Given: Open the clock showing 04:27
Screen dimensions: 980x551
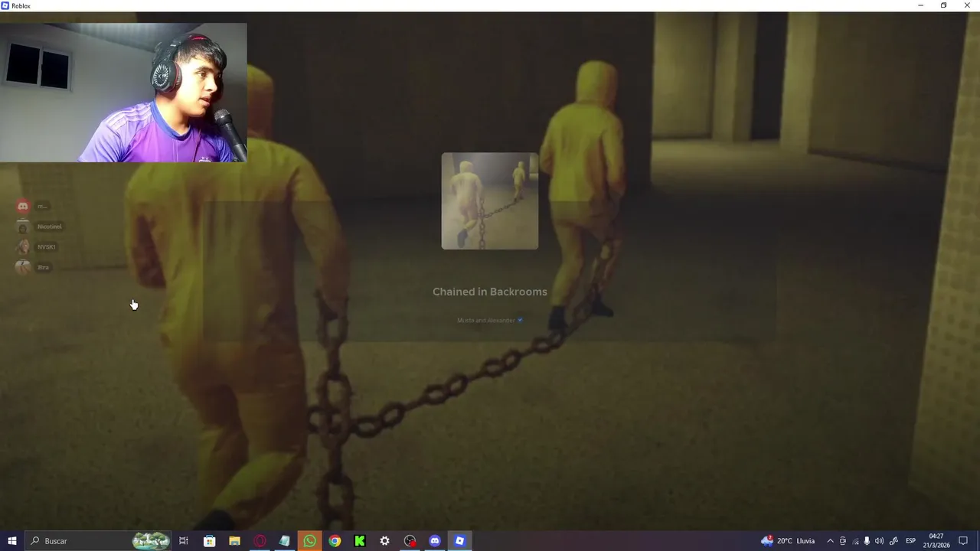Looking at the screenshot, I should click(936, 541).
